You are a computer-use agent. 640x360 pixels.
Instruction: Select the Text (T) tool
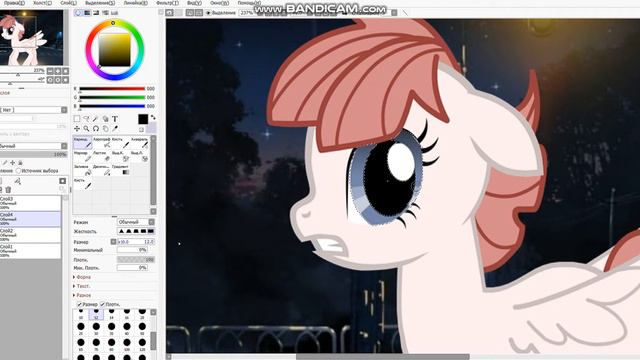pos(115,119)
